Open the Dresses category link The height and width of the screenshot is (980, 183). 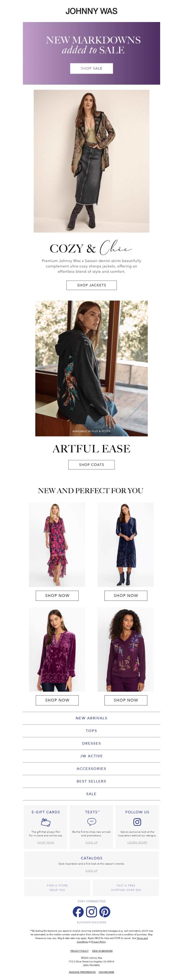click(x=91, y=743)
